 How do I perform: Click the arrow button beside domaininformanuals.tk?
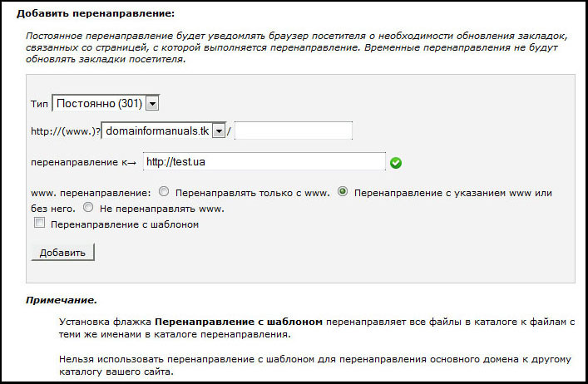pos(219,131)
